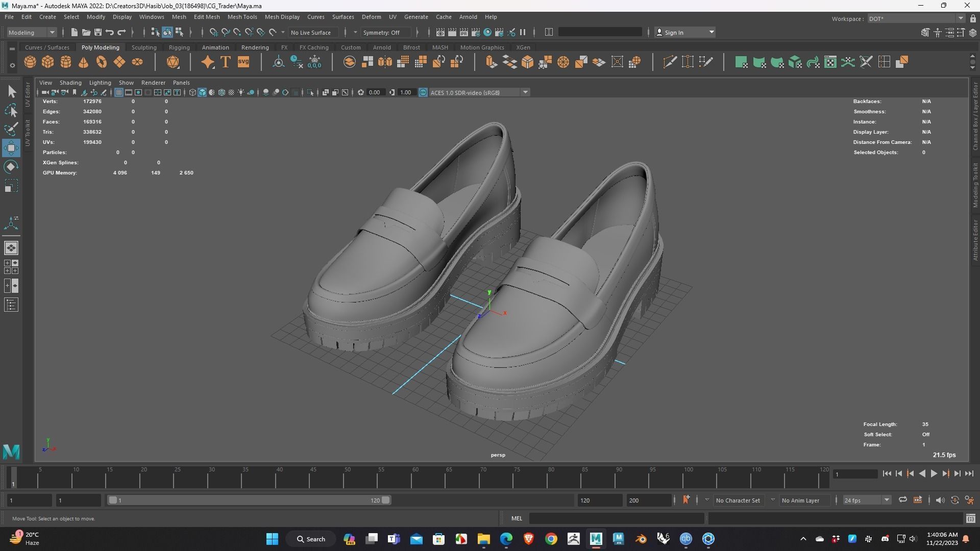Choose the Select tool arrow
The height and width of the screenshot is (551, 980).
(x=11, y=92)
